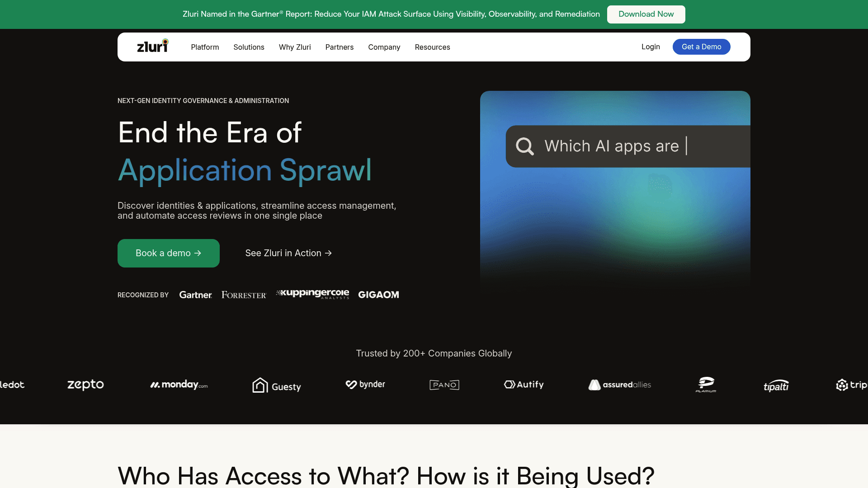The image size is (868, 488).
Task: Click the KuppingerCole logo
Action: click(312, 294)
